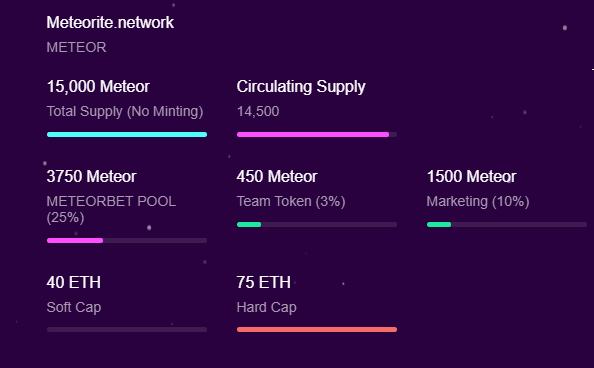This screenshot has width=594, height=368.
Task: Click the 450 Meteor heading
Action: click(x=277, y=176)
